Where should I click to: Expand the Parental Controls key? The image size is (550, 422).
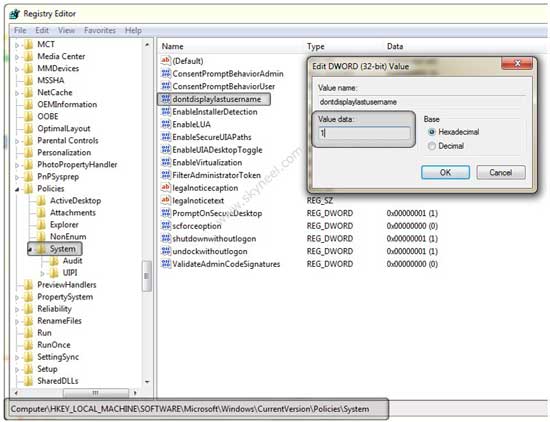(17, 141)
